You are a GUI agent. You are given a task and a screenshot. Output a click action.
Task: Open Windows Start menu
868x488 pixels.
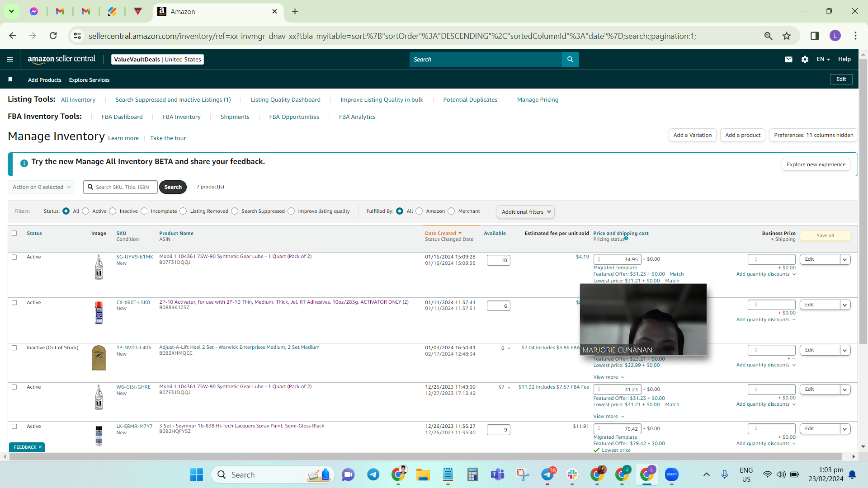[x=196, y=474]
